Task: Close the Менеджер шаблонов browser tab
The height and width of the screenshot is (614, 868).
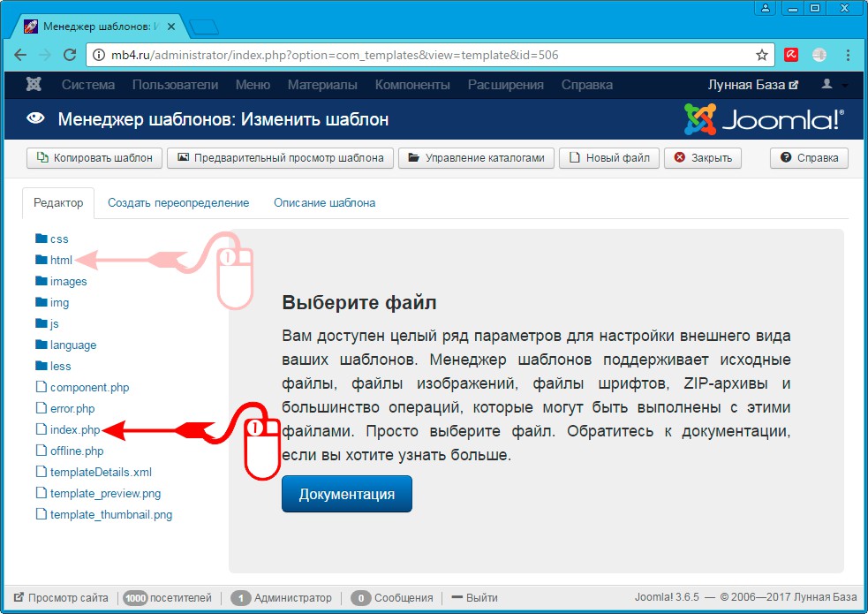Action: [x=171, y=27]
